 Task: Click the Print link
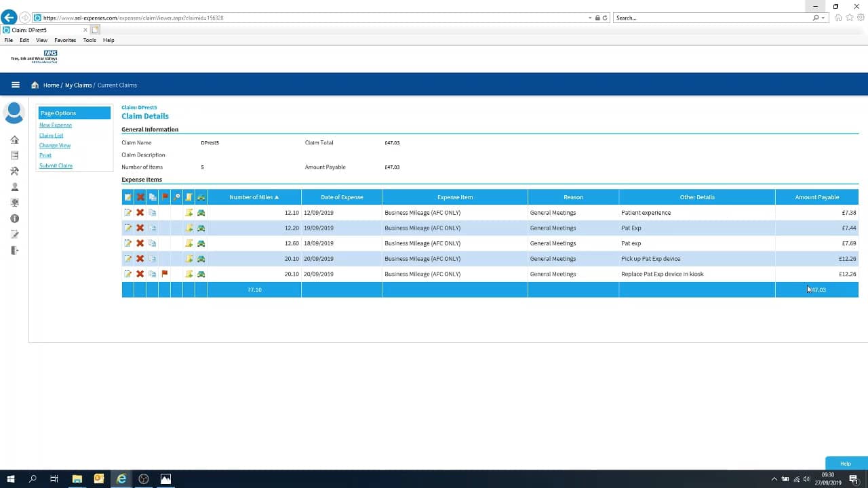[x=45, y=155]
